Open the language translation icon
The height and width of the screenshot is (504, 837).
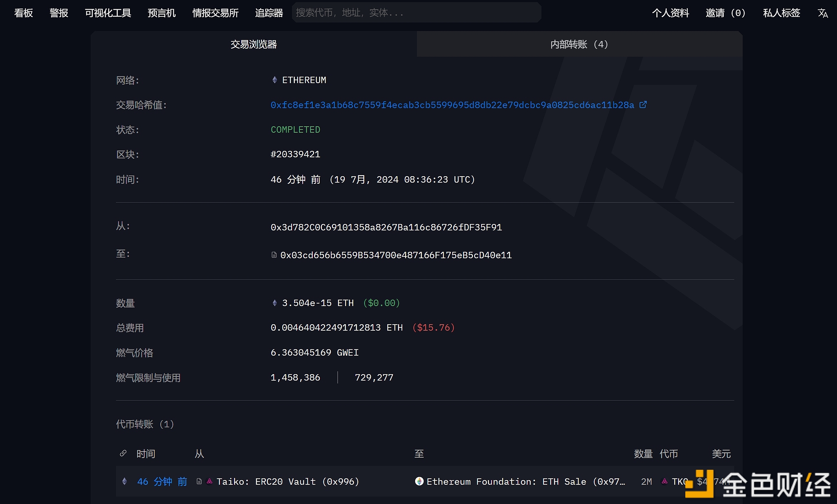click(823, 13)
